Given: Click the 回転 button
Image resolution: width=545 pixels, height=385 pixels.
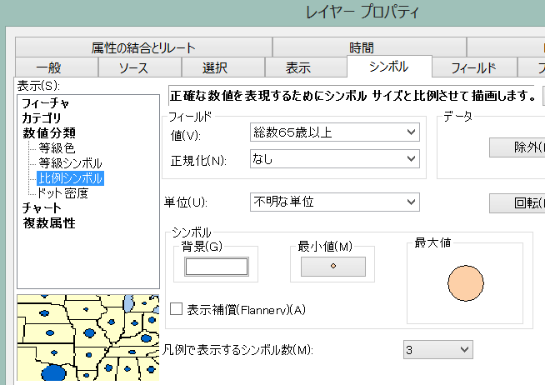Looking at the screenshot, I should coord(517,203).
